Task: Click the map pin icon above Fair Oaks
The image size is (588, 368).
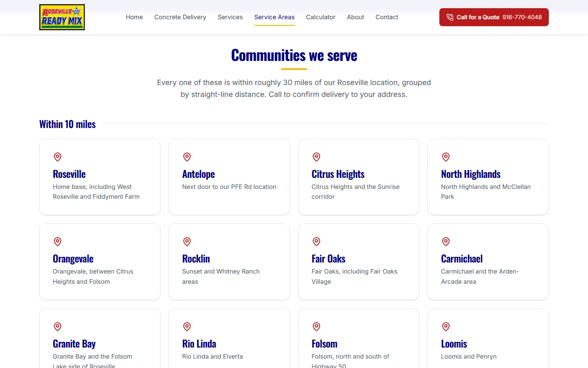Action: [x=316, y=242]
